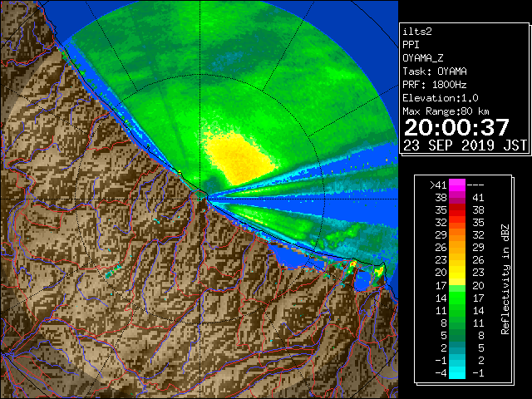Click the 'PPI' scan type text

tap(411, 45)
